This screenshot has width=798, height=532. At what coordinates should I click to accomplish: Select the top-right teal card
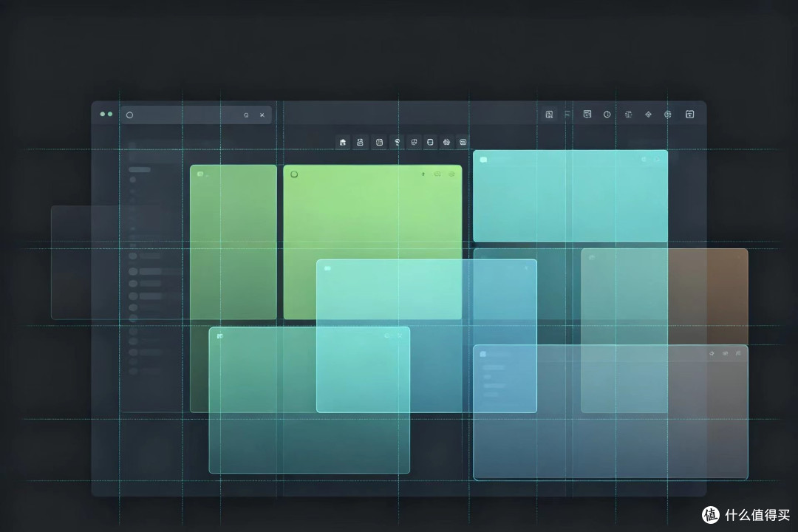[x=570, y=196]
